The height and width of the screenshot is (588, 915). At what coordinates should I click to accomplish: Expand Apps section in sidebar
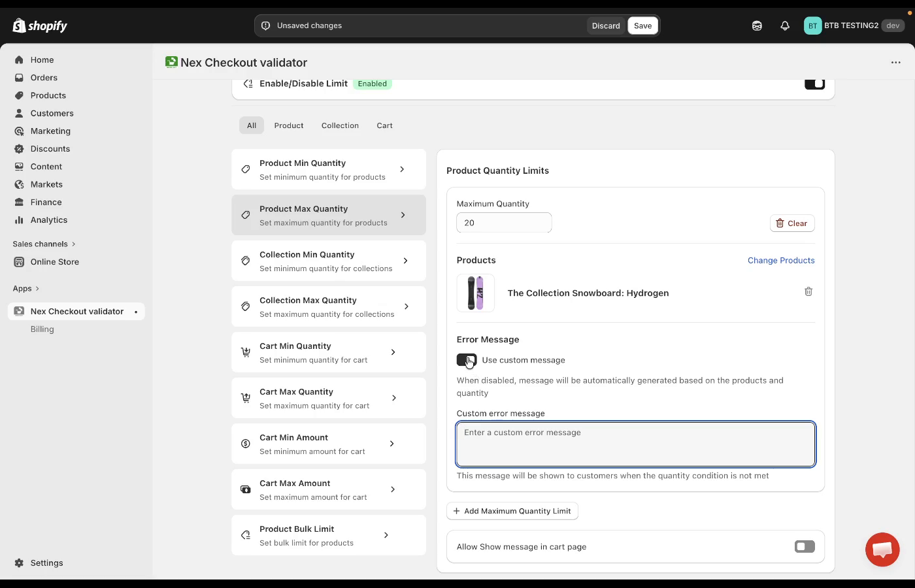click(26, 288)
